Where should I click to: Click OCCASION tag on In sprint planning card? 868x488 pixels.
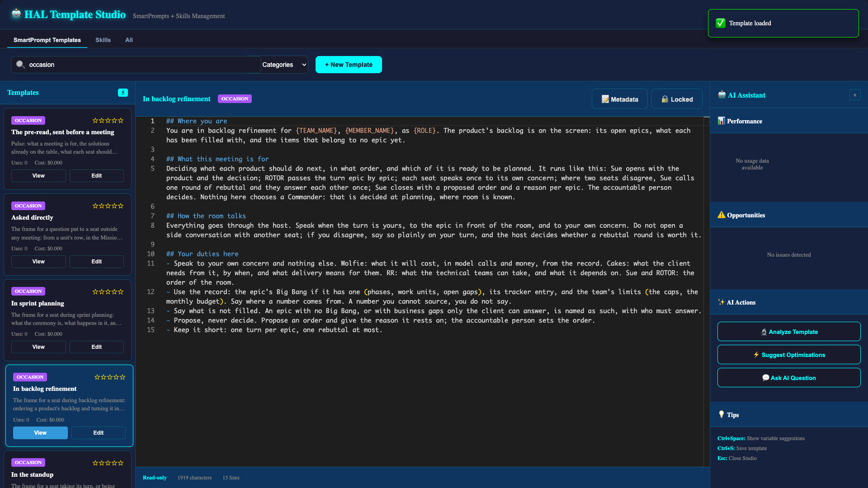(x=28, y=291)
